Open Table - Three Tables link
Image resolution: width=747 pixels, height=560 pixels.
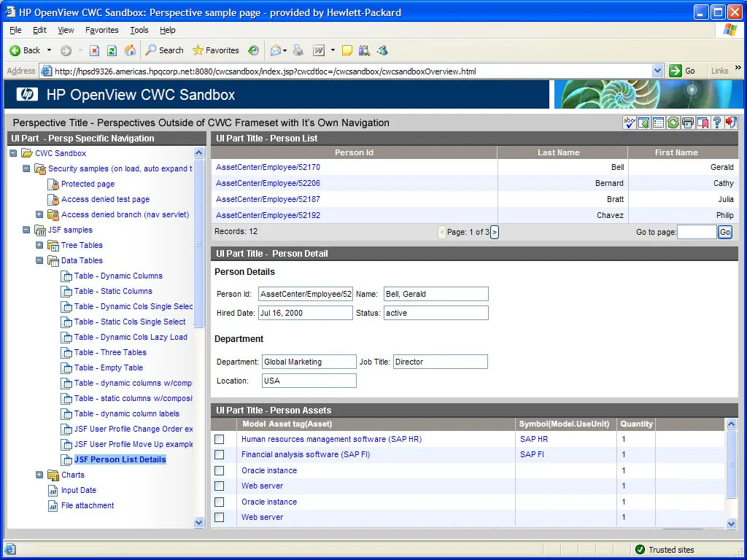click(110, 352)
